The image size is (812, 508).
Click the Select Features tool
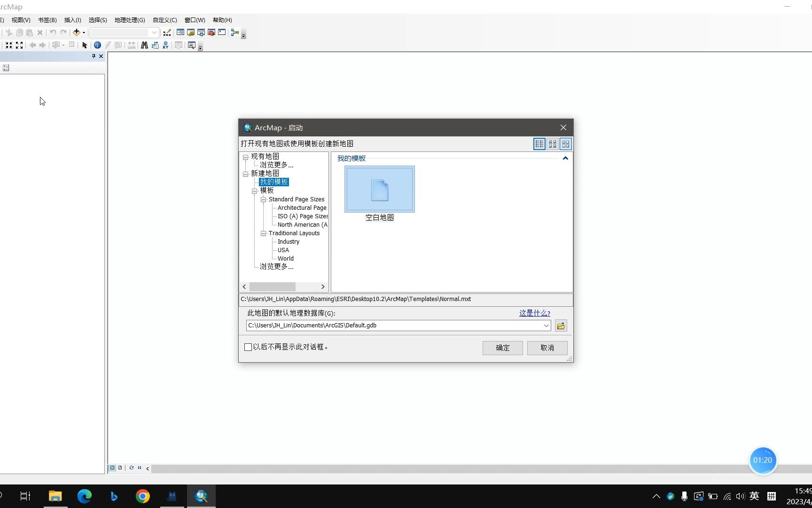[x=56, y=45]
